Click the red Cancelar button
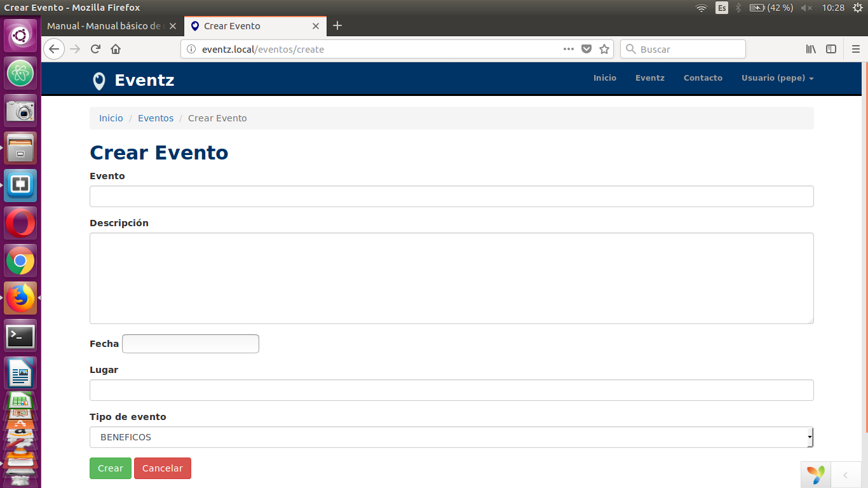Image resolution: width=868 pixels, height=488 pixels. click(x=163, y=468)
